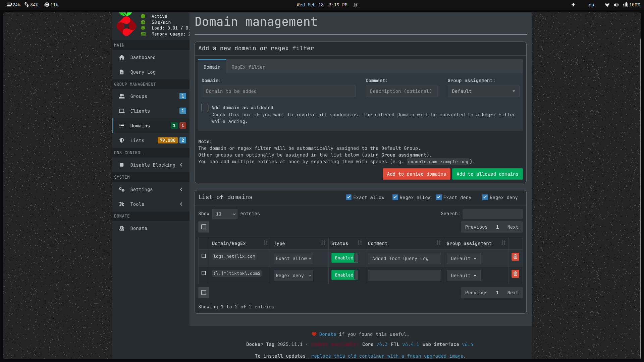Open Group assignment Default selector in form
This screenshot has width=644, height=362.
point(483,91)
